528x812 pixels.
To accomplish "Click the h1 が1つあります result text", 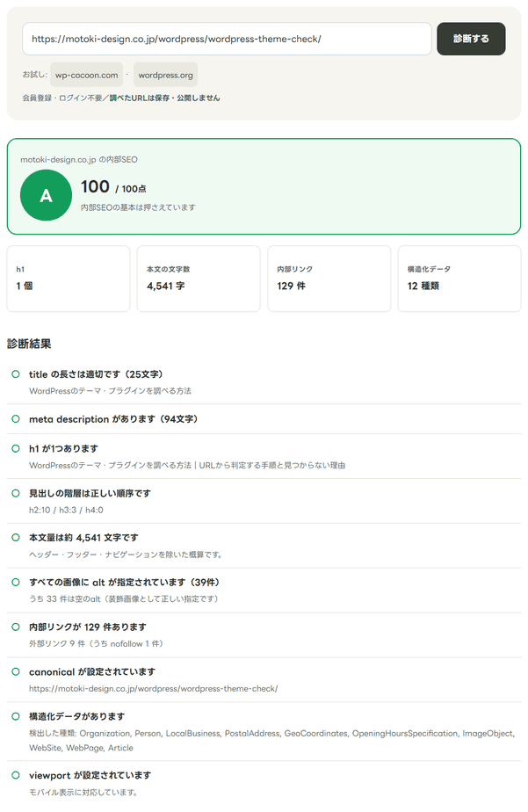I will pyautogui.click(x=63, y=448).
